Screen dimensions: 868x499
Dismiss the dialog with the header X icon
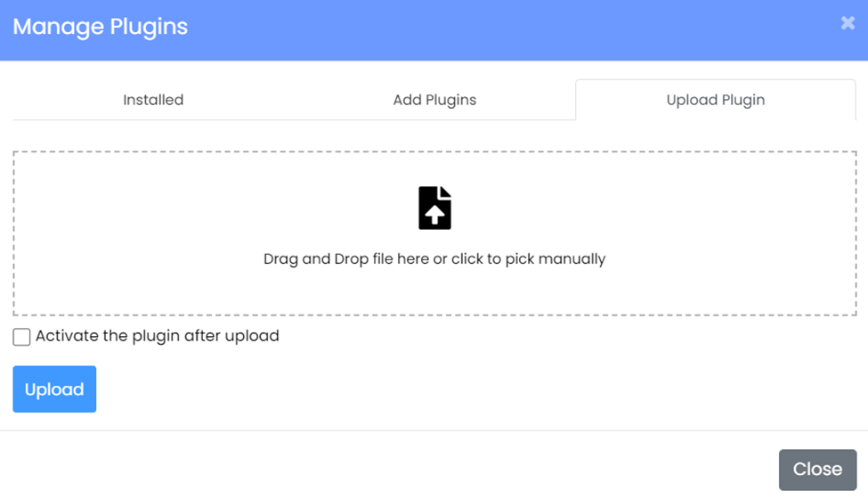(x=848, y=23)
